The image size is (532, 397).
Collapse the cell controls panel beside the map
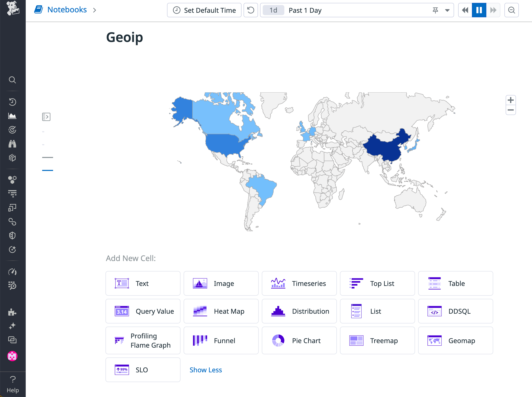tap(46, 117)
